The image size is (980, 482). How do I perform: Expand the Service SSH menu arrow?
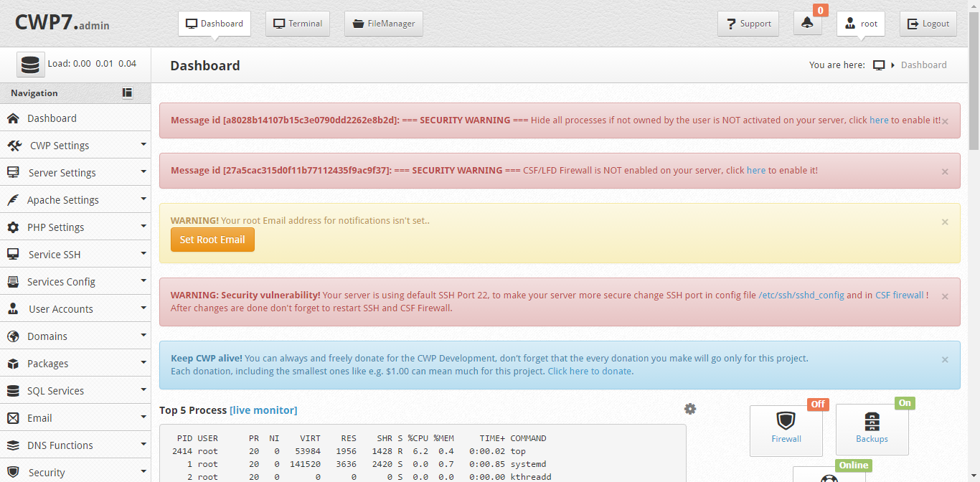143,253
